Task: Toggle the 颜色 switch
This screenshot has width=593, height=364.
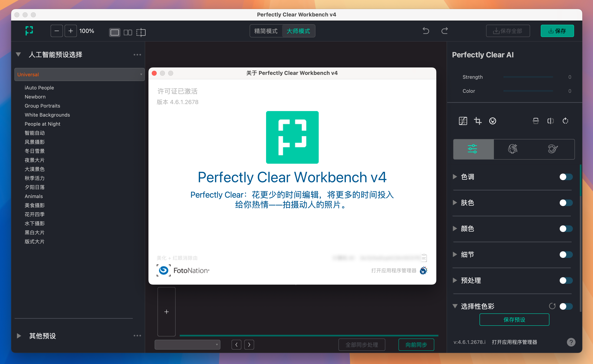Action: tap(566, 229)
